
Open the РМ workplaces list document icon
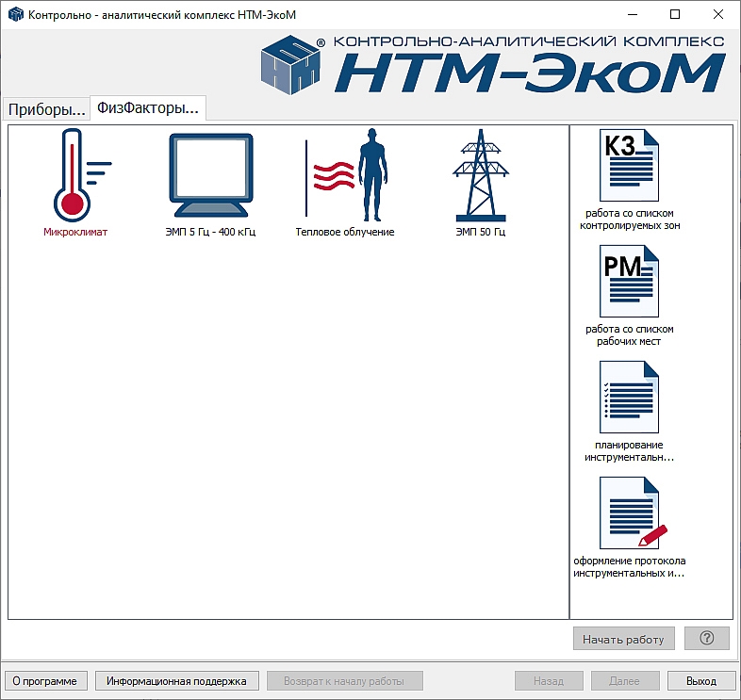coord(629,281)
